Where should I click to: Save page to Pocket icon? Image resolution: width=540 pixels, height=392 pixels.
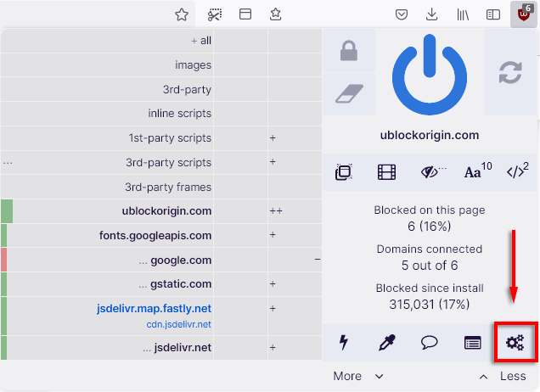pos(402,14)
